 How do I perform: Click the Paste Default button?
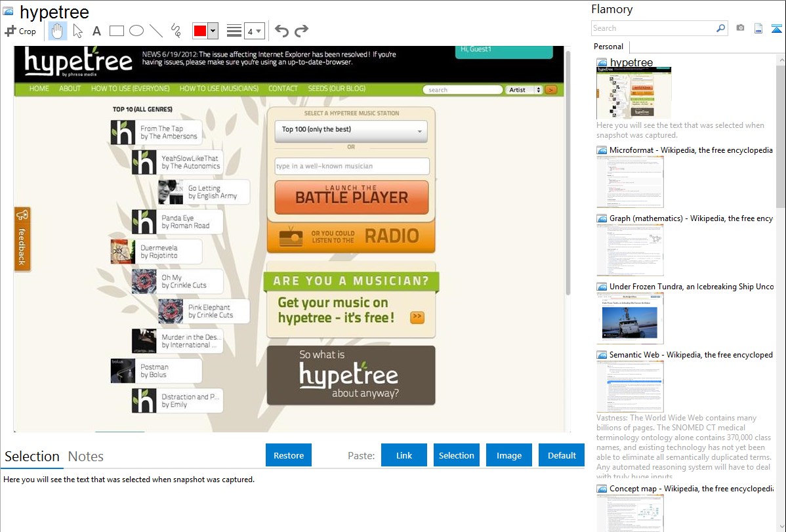point(562,455)
